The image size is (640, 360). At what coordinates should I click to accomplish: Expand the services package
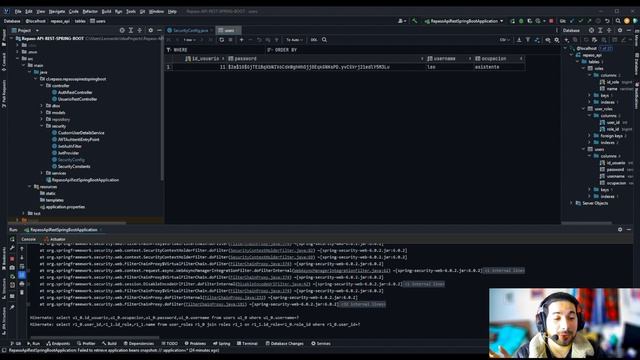pos(42,173)
